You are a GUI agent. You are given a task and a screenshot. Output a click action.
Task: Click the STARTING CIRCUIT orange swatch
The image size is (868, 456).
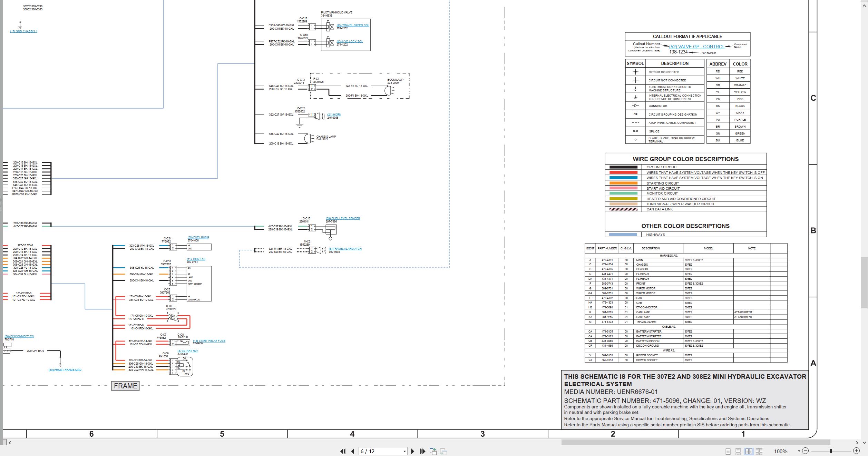623,183
